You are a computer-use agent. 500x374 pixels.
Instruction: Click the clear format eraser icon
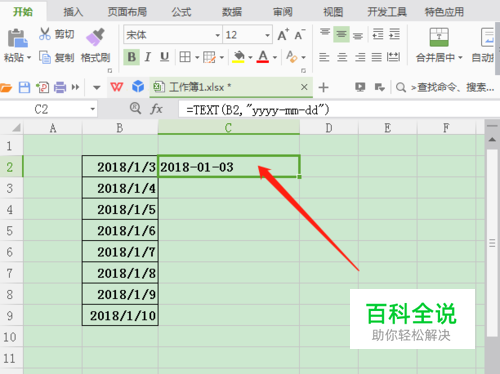(292, 57)
